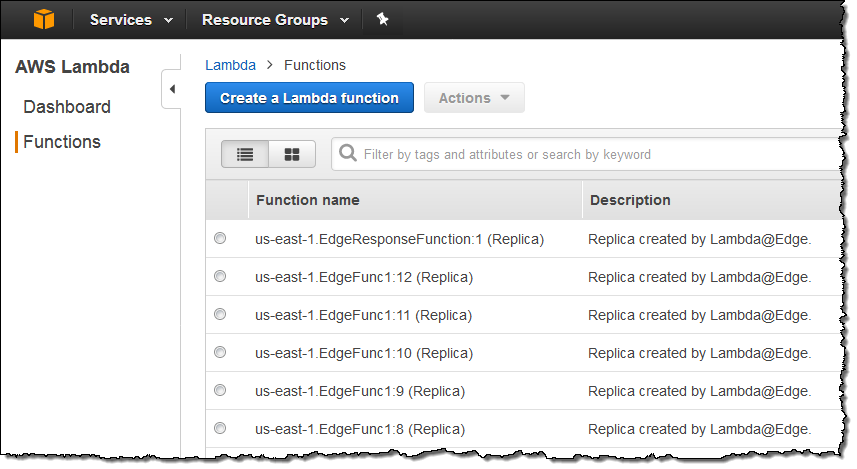Choose the EdgeFunc1:8 replica radio button
The image size is (857, 469).
[220, 429]
